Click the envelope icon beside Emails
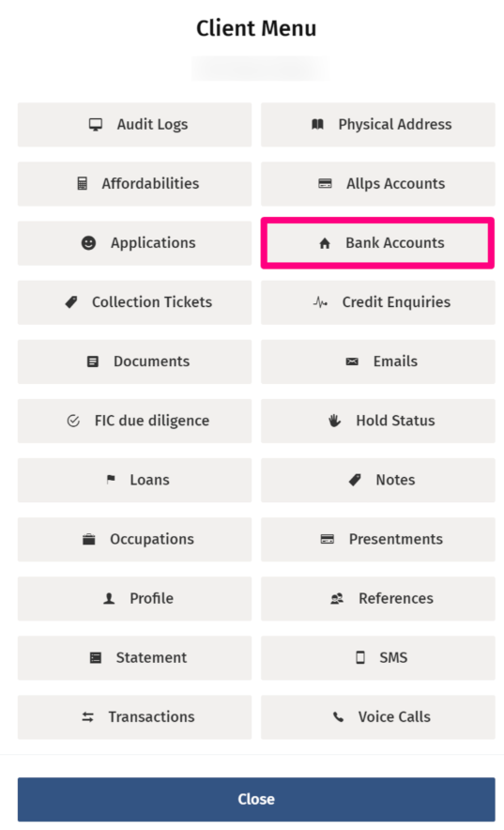Image resolution: width=504 pixels, height=830 pixels. point(352,361)
